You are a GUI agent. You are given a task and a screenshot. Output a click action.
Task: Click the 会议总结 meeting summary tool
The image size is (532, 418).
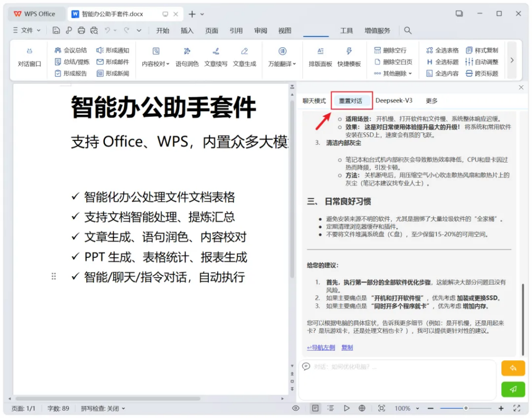pyautogui.click(x=71, y=50)
